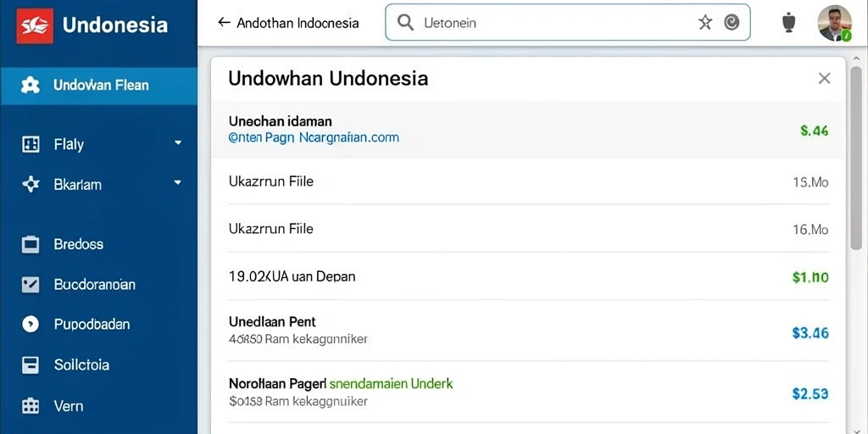The width and height of the screenshot is (868, 434).
Task: Select the Unedlaan Pent row
Action: coord(528,331)
